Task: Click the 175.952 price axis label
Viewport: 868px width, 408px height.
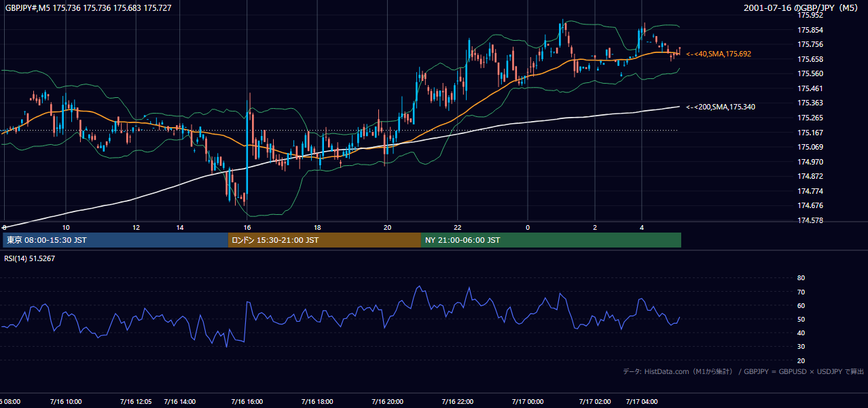Action: [810, 15]
